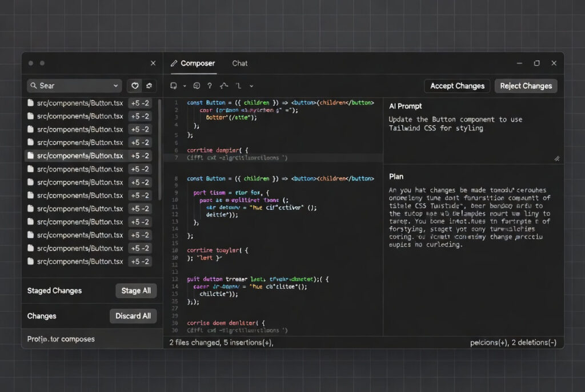Click the 'Changes' label beside Discard All

pos(42,316)
